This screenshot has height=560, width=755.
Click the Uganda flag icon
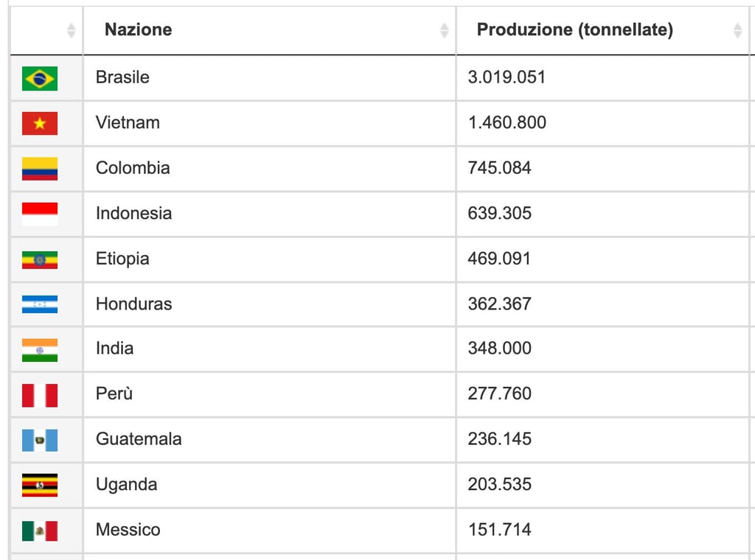tap(40, 485)
